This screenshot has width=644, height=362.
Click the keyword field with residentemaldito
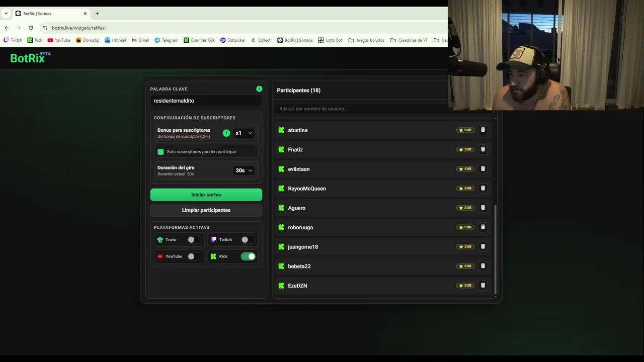pos(206,101)
